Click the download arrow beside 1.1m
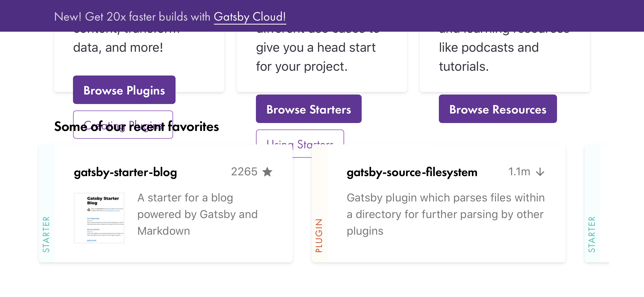This screenshot has height=297, width=644. (x=540, y=172)
